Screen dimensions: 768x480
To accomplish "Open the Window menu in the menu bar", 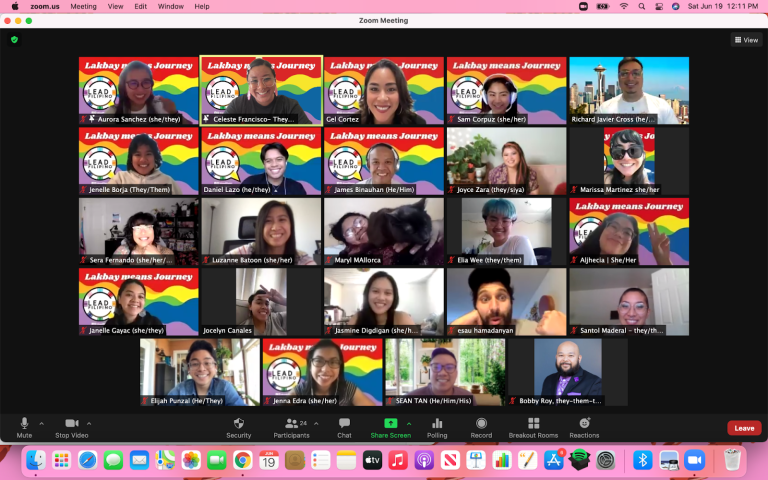I will point(170,6).
